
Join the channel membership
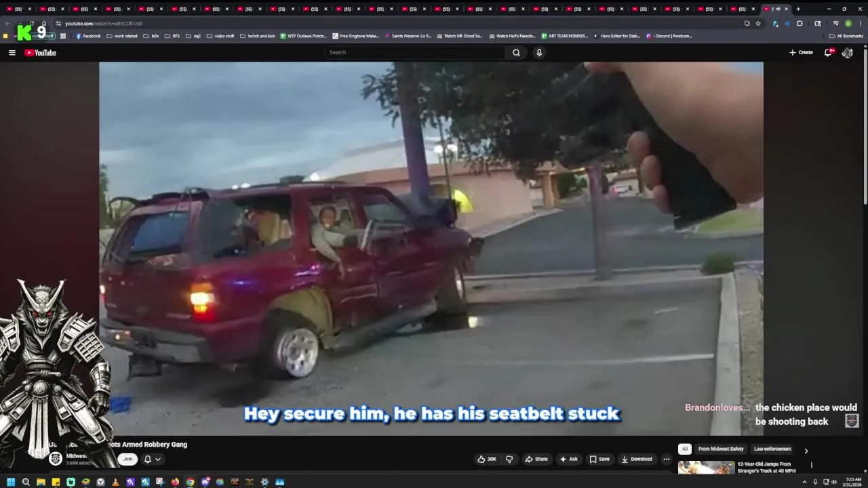point(127,459)
